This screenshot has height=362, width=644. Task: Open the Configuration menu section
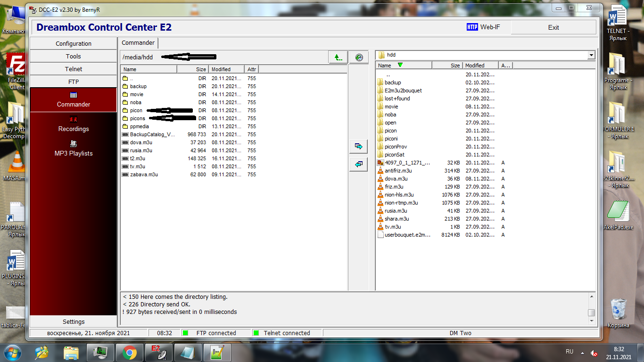[73, 43]
